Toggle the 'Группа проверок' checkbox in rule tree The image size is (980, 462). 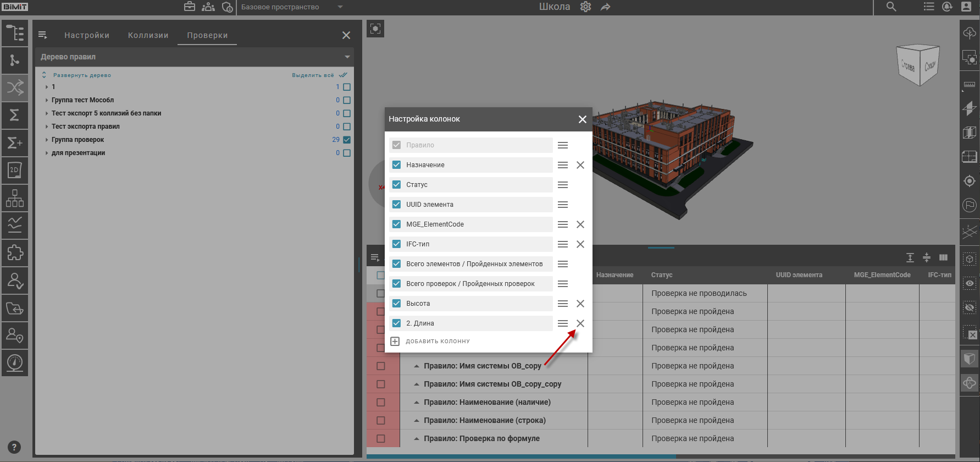(x=347, y=140)
